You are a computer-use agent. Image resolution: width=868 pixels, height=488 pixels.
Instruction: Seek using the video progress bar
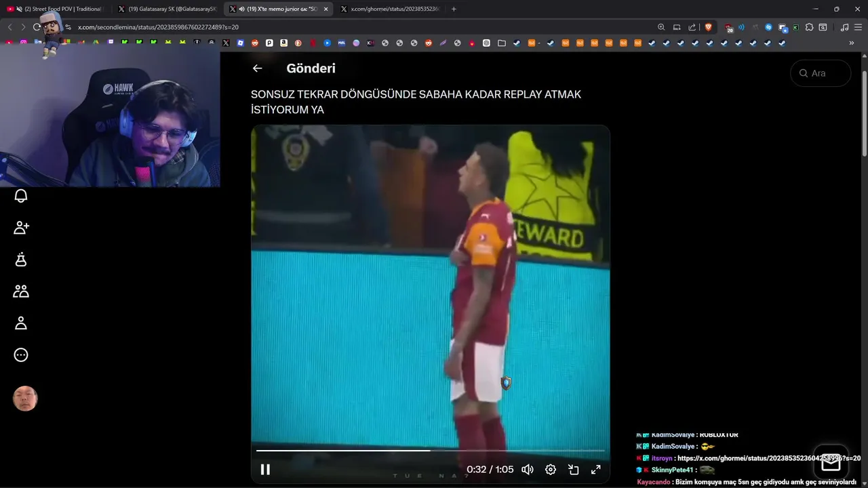click(x=430, y=450)
